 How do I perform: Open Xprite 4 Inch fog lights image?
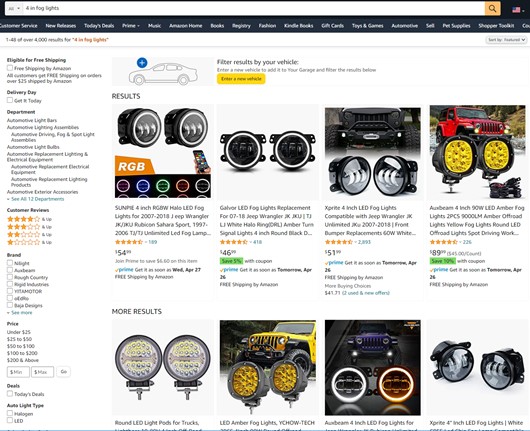tap(373, 152)
